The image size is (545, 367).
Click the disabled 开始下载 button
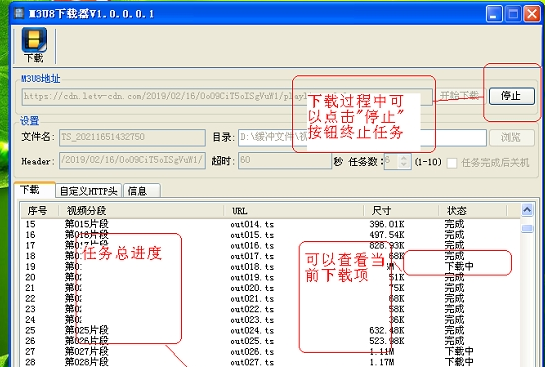pos(459,95)
